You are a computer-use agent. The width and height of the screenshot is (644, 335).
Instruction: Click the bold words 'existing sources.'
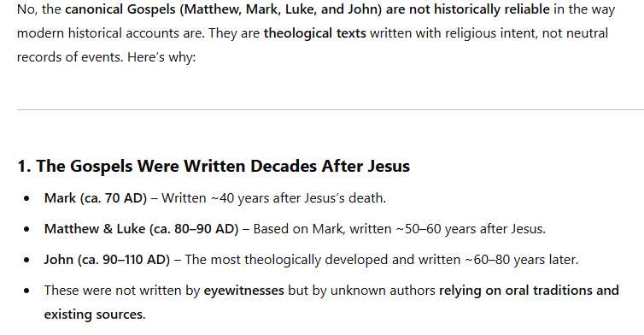[95, 314]
